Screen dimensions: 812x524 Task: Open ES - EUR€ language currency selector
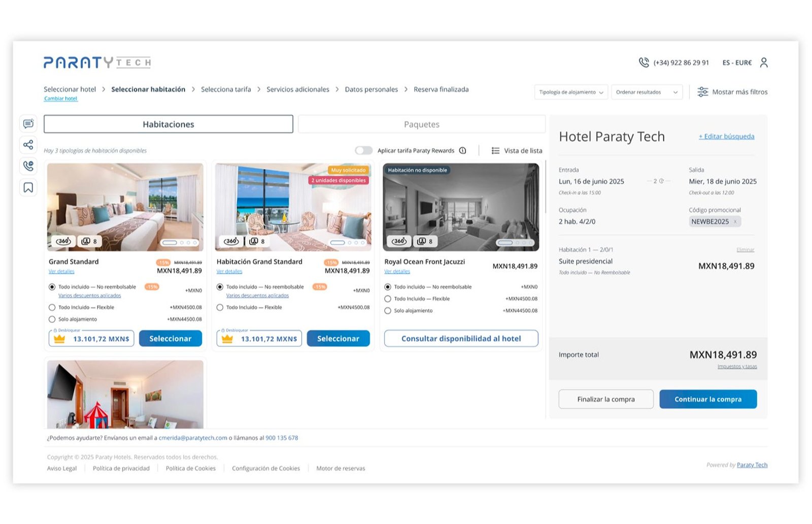click(737, 62)
